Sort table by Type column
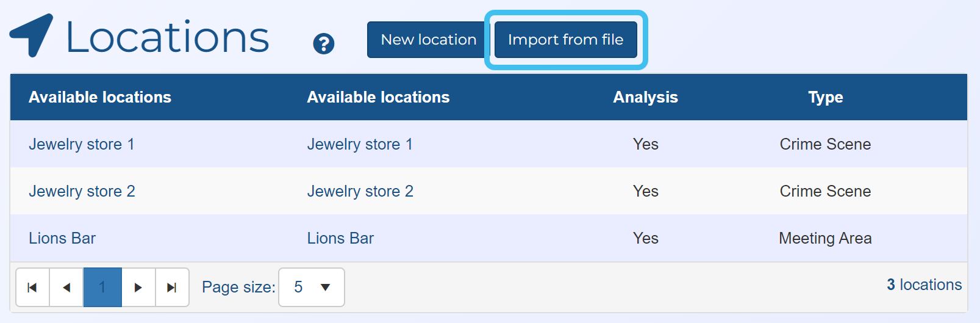The image size is (980, 323). [825, 97]
